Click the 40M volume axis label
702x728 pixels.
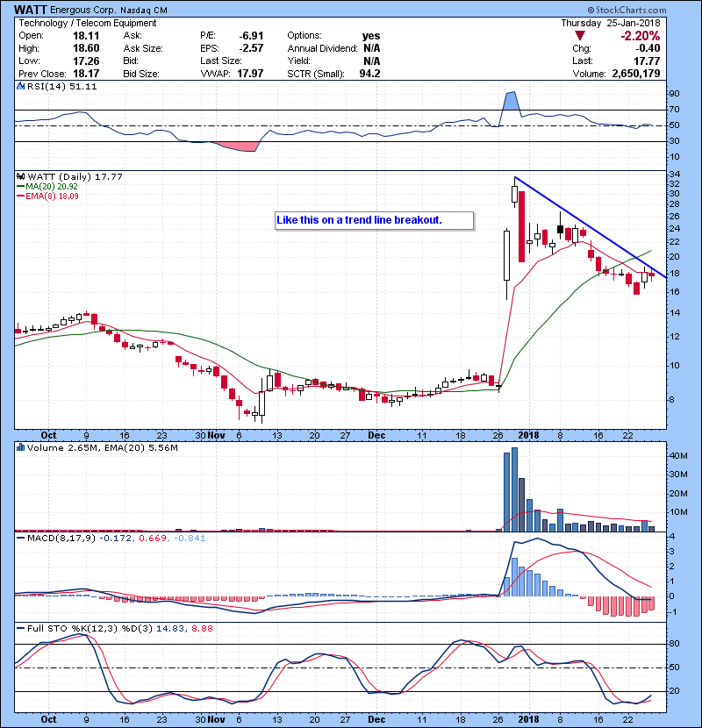678,456
